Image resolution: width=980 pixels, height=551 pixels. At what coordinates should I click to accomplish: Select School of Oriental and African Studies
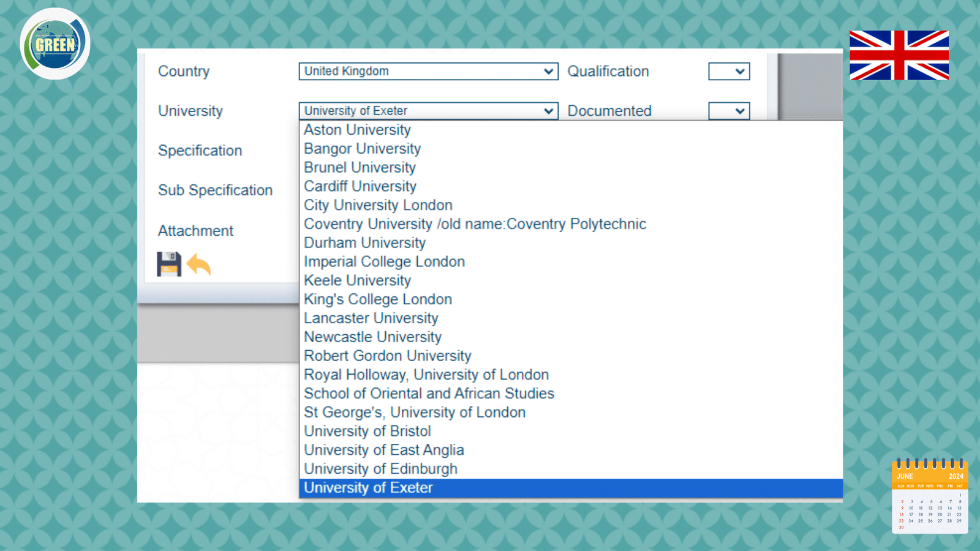tap(429, 394)
